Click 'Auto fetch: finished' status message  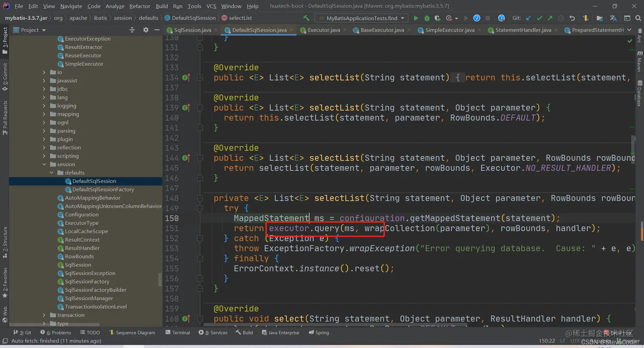pos(56,341)
